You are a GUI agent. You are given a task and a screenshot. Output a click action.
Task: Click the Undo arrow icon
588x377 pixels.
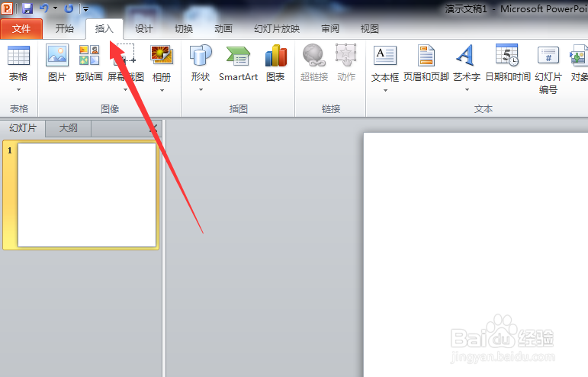click(x=44, y=8)
